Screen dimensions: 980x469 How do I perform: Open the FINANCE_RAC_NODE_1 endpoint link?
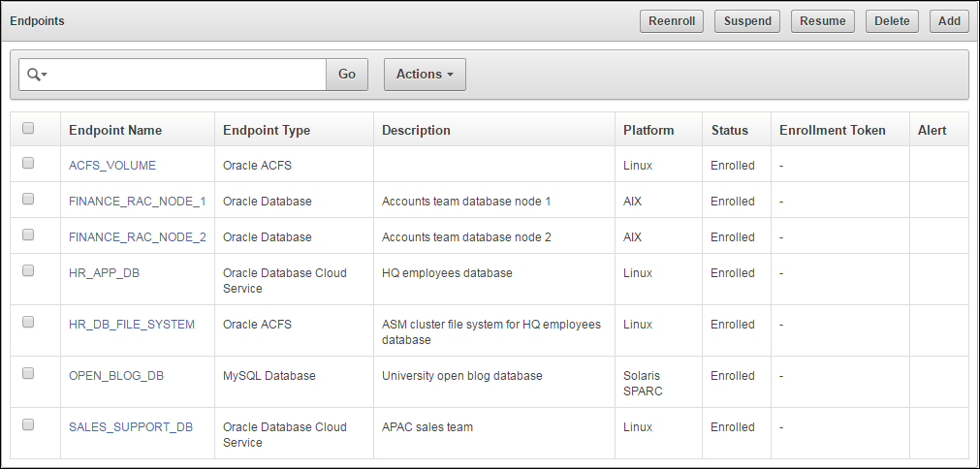point(137,202)
